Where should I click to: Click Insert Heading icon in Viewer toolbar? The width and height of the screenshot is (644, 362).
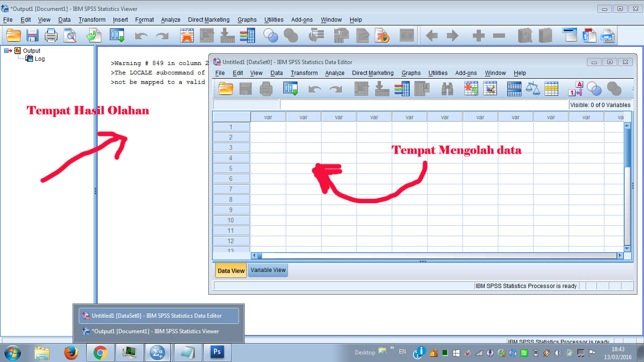(x=570, y=35)
